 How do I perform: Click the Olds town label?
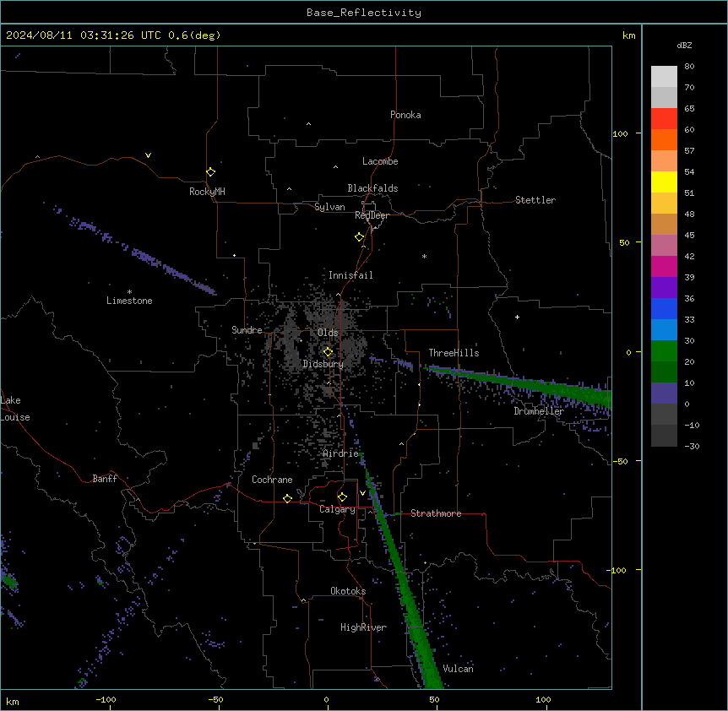(x=328, y=333)
